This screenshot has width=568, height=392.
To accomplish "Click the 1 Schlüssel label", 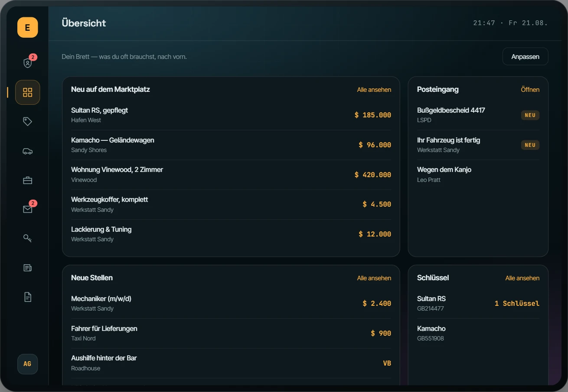I will coord(517,304).
